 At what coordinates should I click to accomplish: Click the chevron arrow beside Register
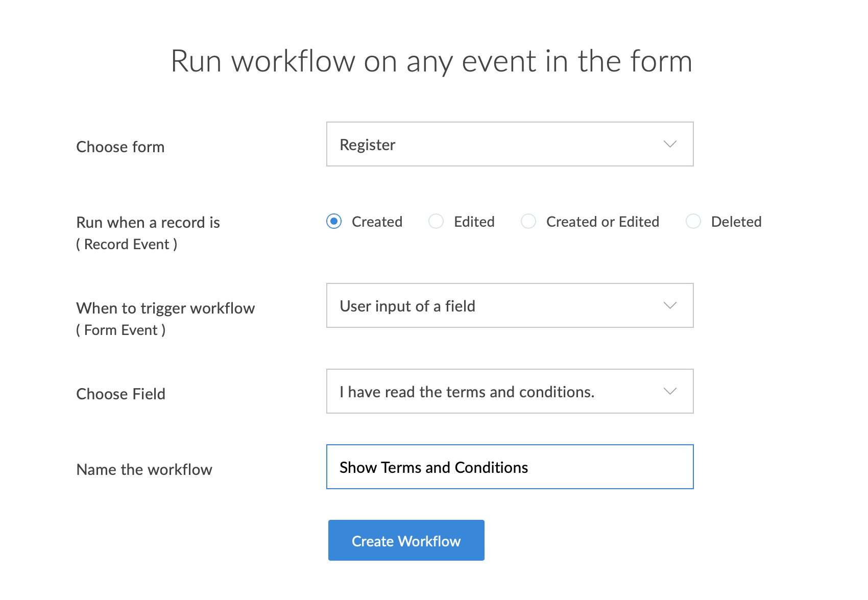tap(670, 144)
